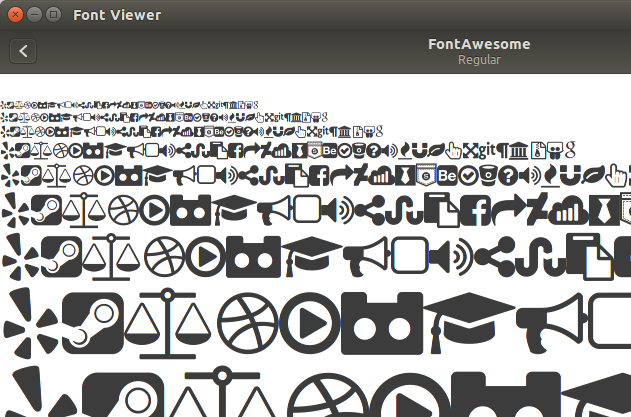Maximize the Font Viewer window
631x417 pixels.
(x=53, y=15)
